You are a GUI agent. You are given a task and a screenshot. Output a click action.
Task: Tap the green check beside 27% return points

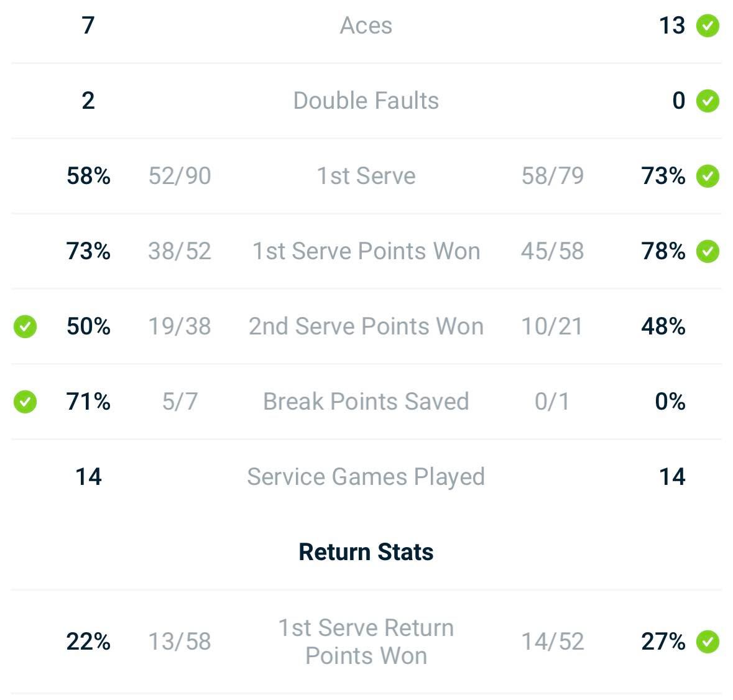click(708, 642)
